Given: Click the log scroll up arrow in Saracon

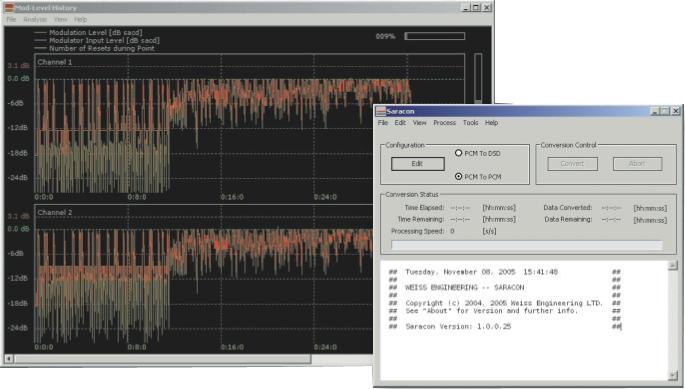Looking at the screenshot, I should click(672, 265).
